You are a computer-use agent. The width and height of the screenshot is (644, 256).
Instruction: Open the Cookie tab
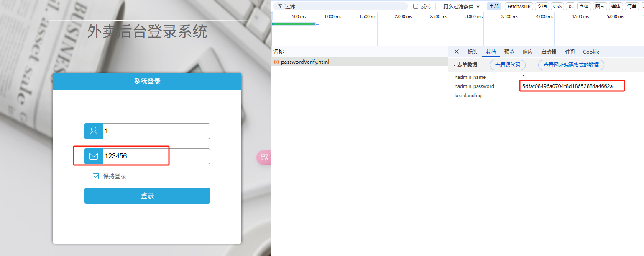(x=591, y=52)
